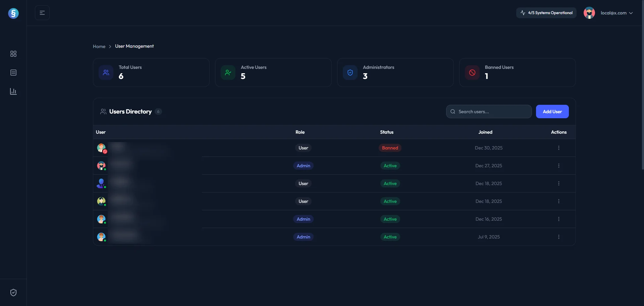Open the dashboard grid icon in the sidebar
644x306 pixels.
click(13, 54)
